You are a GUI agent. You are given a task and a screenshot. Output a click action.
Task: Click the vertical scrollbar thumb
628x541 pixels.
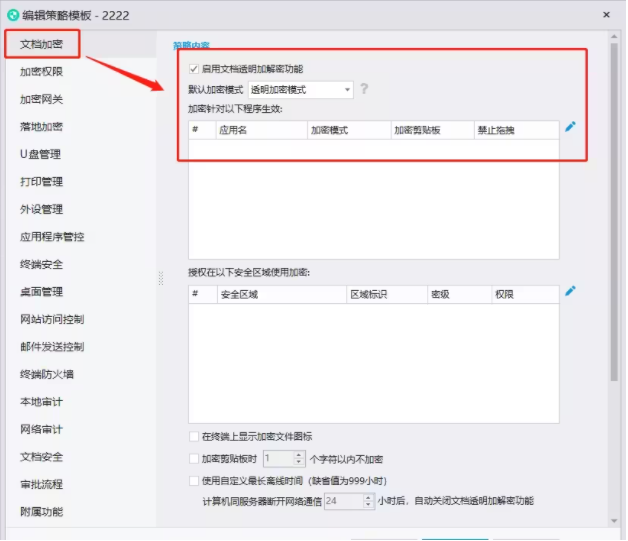point(614,212)
